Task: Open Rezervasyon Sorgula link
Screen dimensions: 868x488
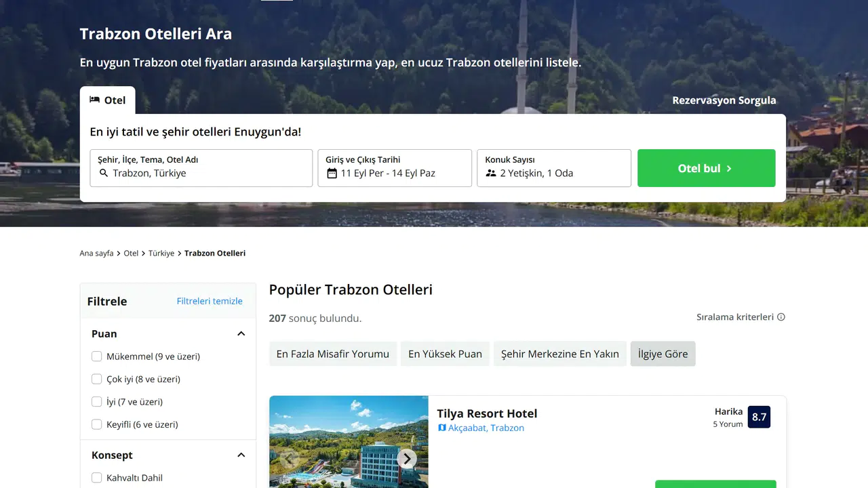Action: [724, 100]
